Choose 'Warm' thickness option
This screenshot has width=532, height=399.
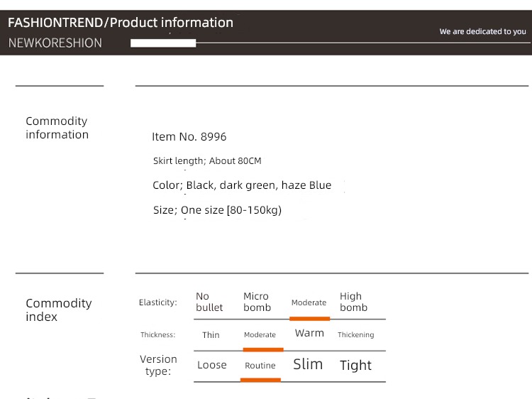[x=309, y=333]
